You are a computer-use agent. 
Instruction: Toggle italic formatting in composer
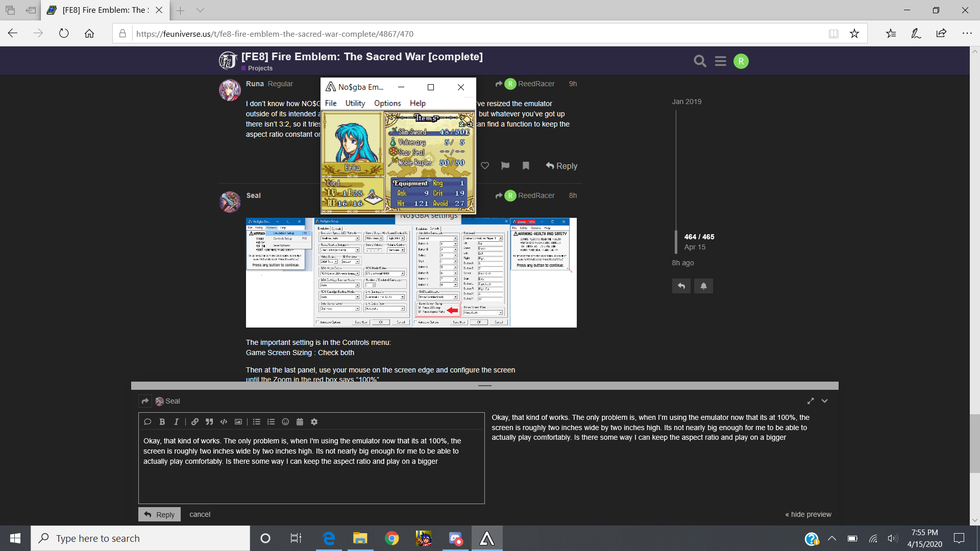[176, 422]
